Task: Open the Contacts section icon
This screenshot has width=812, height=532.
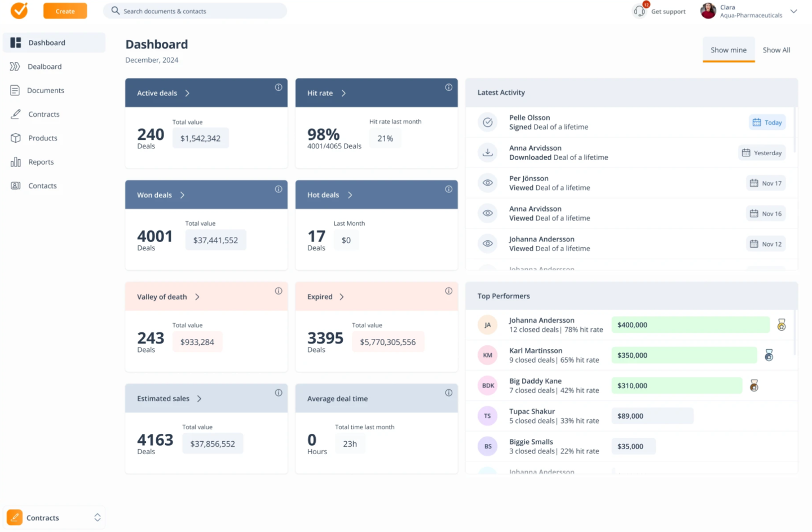Action: tap(16, 186)
